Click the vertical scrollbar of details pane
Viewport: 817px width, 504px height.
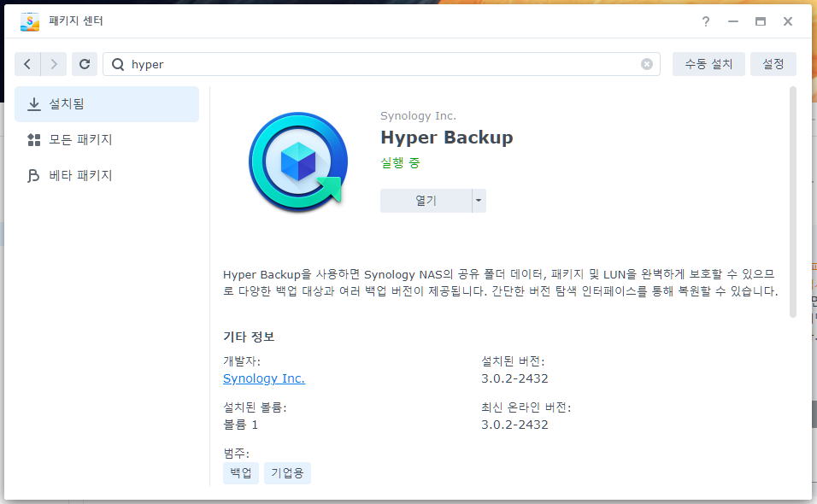pos(793,202)
